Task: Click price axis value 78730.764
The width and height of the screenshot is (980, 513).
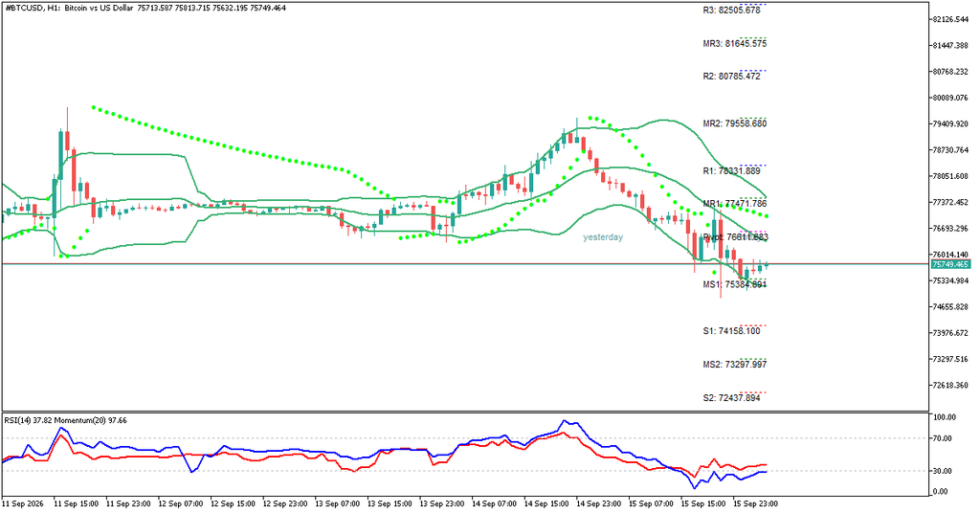Action: (950, 150)
